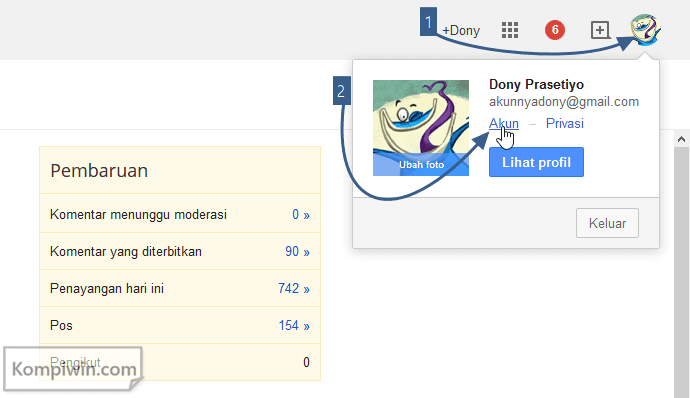Click the scrollbar up arrow
This screenshot has height=398, width=690.
[682, 139]
